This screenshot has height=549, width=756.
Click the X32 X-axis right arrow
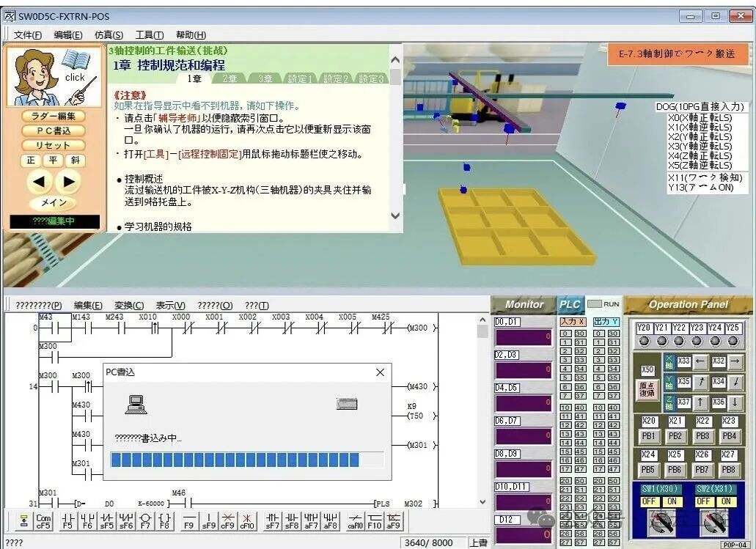(x=735, y=361)
